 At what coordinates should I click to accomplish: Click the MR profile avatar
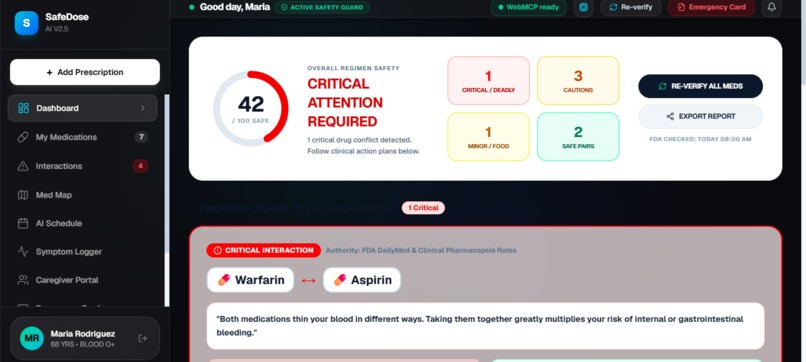point(32,338)
